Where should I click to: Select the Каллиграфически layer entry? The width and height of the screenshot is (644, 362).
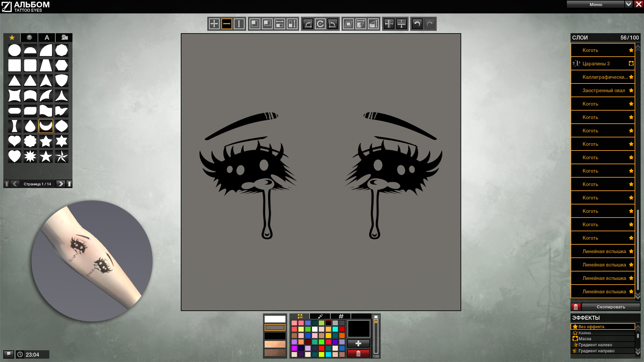pos(603,77)
